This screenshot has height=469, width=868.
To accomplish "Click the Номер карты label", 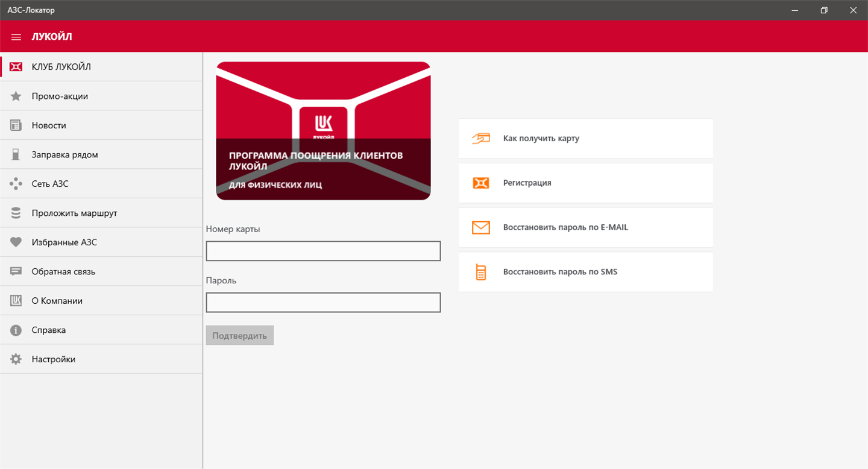I will pos(233,229).
